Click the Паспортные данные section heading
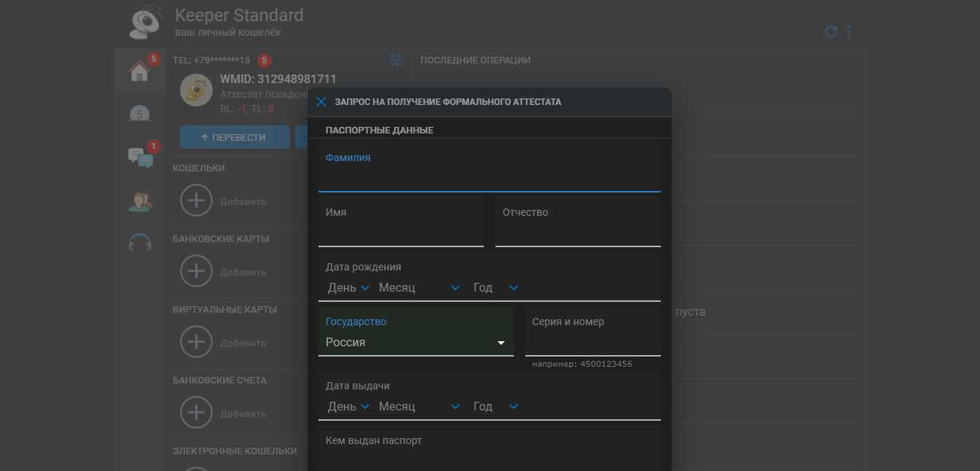The width and height of the screenshot is (980, 471). coord(380,131)
